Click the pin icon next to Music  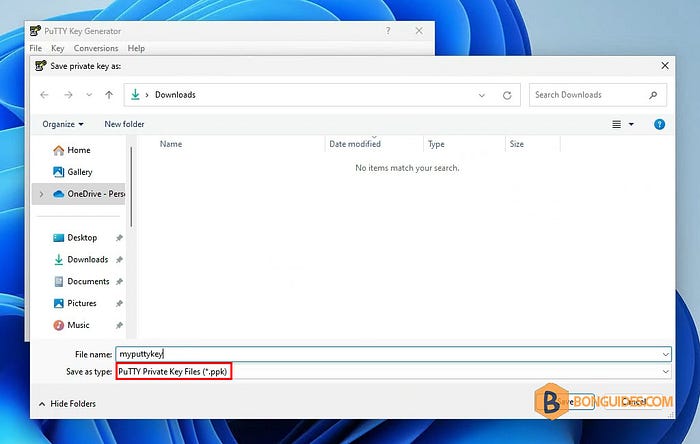pyautogui.click(x=119, y=325)
